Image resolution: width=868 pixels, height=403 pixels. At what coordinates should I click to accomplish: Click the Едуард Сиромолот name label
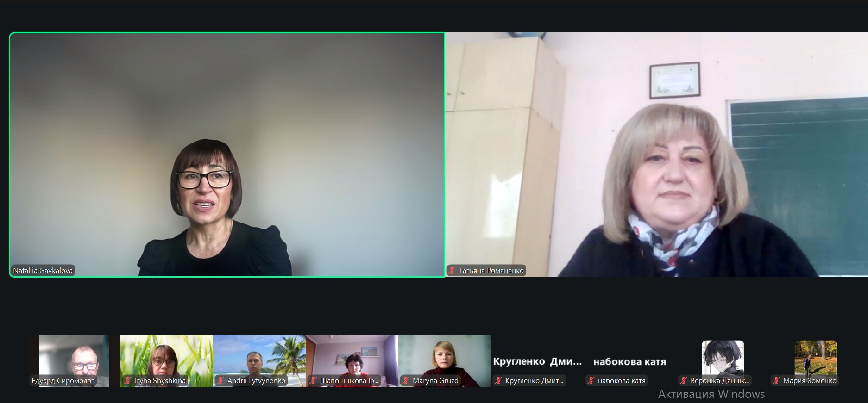tap(63, 381)
